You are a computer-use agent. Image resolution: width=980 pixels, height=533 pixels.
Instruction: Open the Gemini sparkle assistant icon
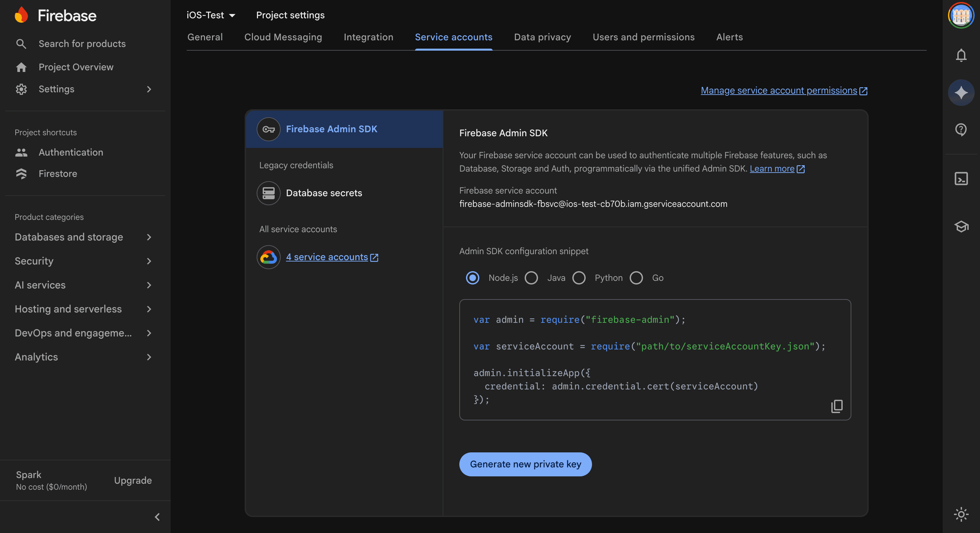[961, 92]
